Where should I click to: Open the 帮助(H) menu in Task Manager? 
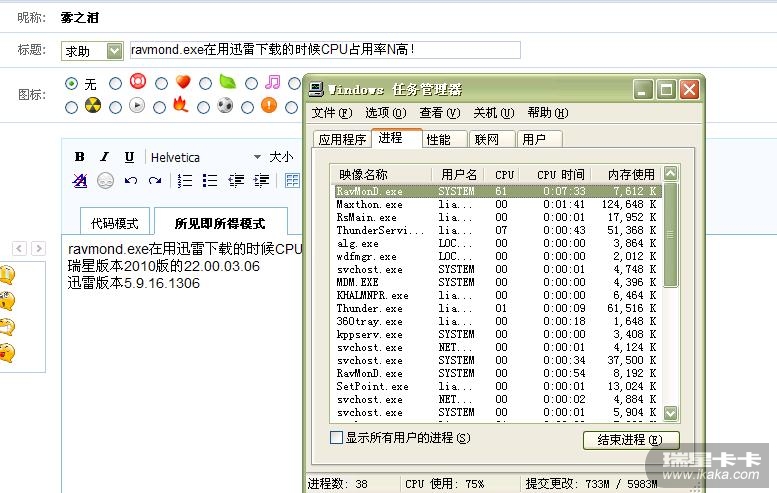548,113
